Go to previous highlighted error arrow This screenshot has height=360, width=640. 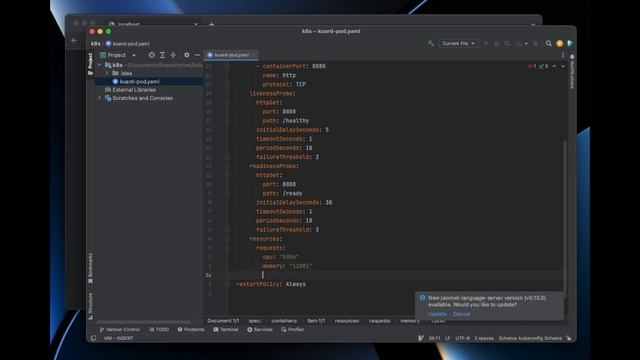[554, 66]
